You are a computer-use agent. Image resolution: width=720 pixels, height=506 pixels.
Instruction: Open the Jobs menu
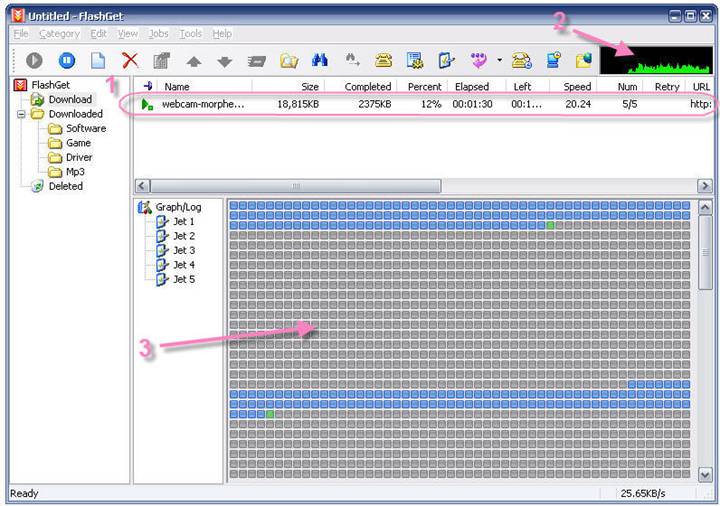point(158,34)
